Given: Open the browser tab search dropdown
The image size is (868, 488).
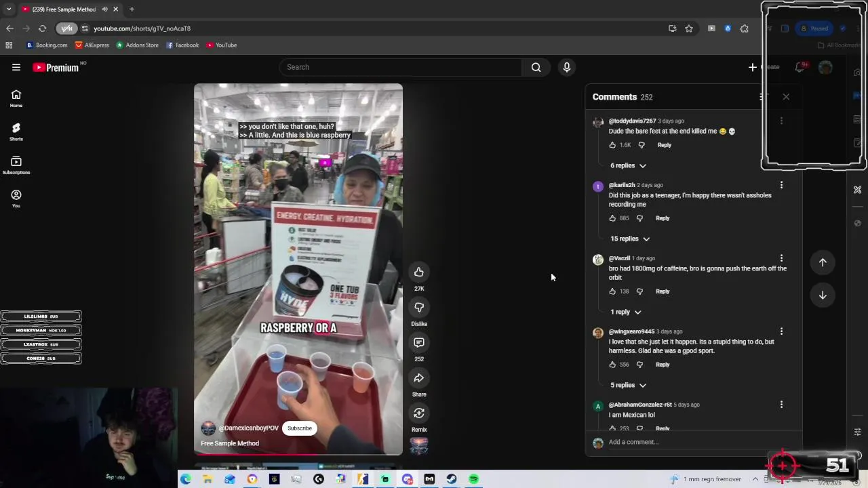Looking at the screenshot, I should (x=9, y=9).
